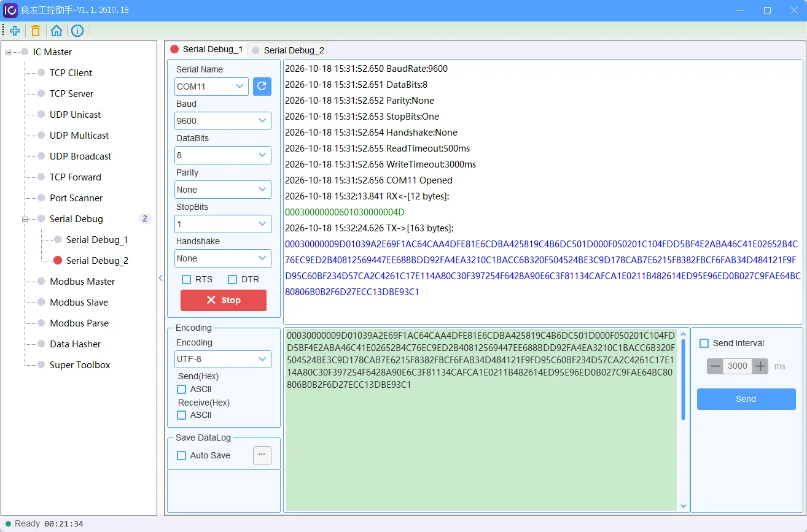This screenshot has height=532, width=807.
Task: Open the info about icon in toolbar
Action: [x=77, y=31]
